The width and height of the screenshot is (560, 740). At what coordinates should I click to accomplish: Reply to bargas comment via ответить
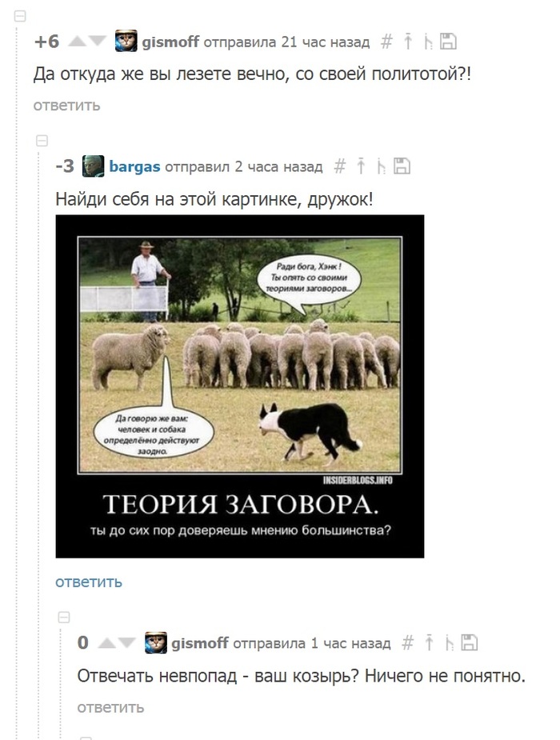coord(89,582)
